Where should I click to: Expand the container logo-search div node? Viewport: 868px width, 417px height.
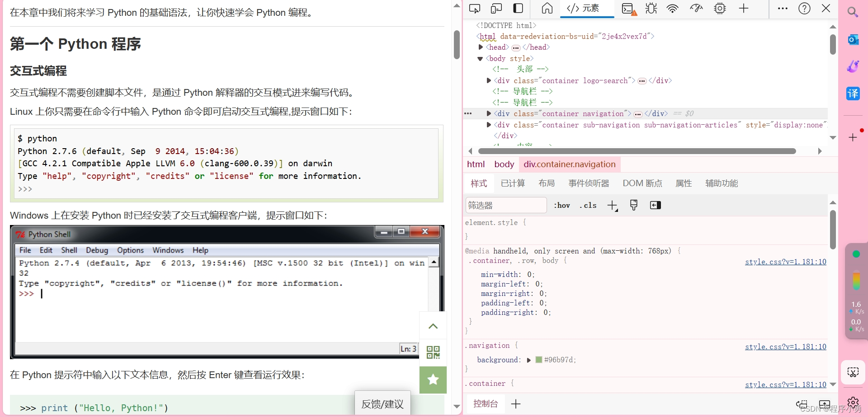click(x=489, y=80)
